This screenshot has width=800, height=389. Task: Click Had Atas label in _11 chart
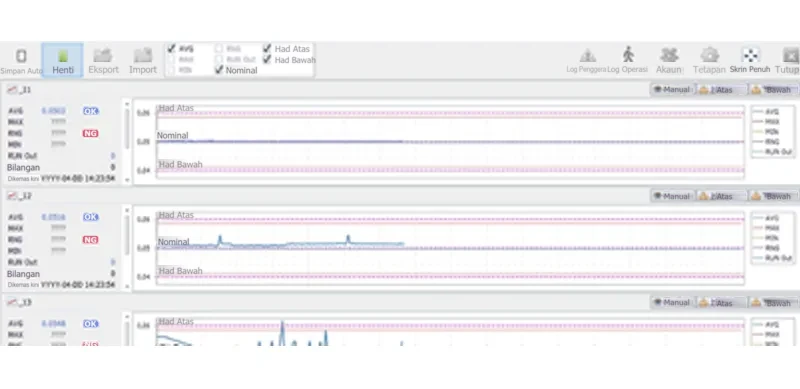176,108
